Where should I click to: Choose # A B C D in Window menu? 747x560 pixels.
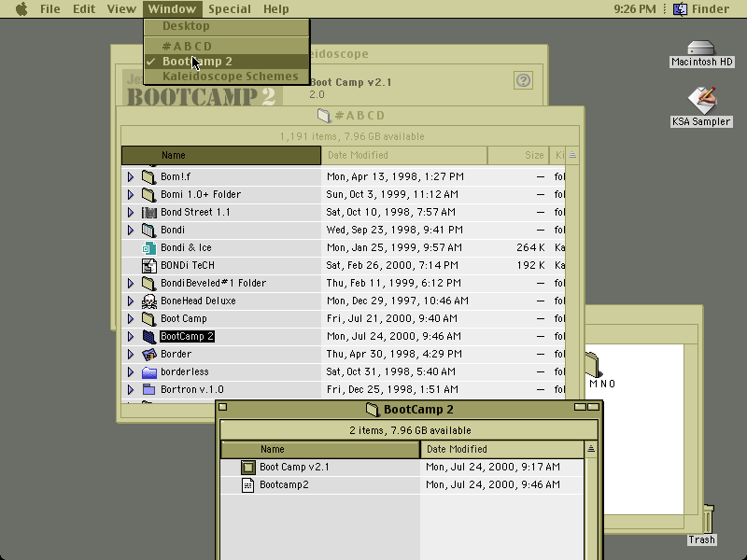(227, 46)
